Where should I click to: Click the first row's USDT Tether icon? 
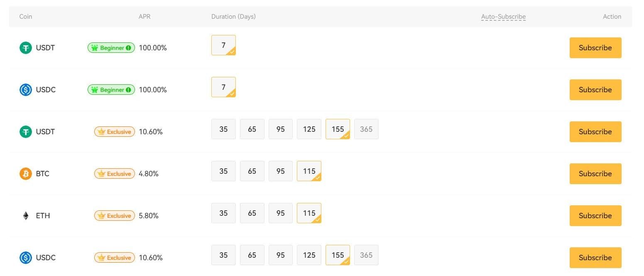point(26,48)
